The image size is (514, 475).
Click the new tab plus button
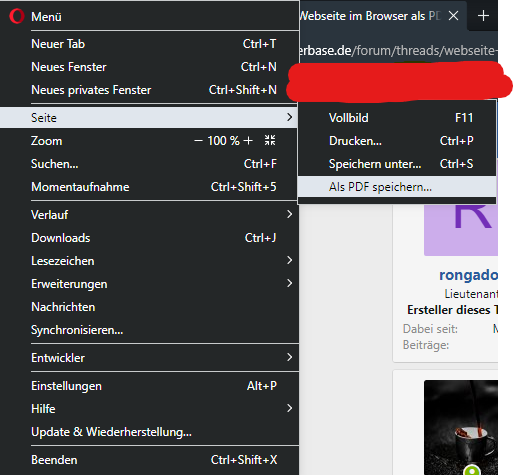pos(483,16)
